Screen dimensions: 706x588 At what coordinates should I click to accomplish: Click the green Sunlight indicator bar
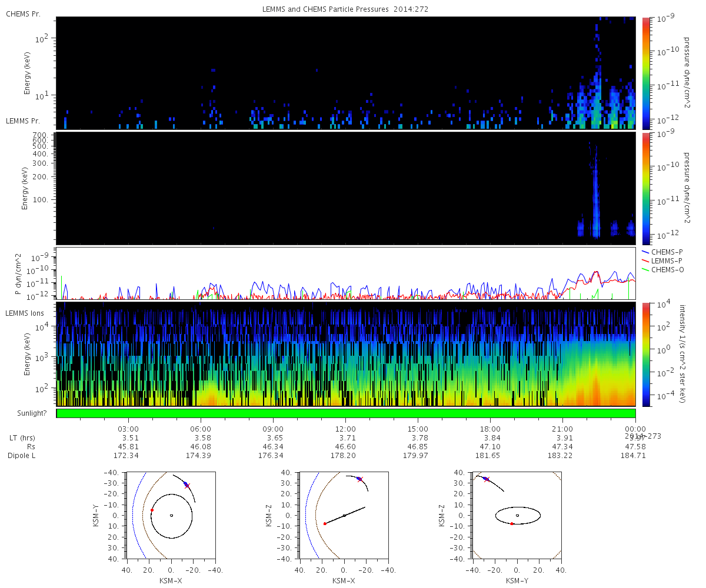coord(346,413)
